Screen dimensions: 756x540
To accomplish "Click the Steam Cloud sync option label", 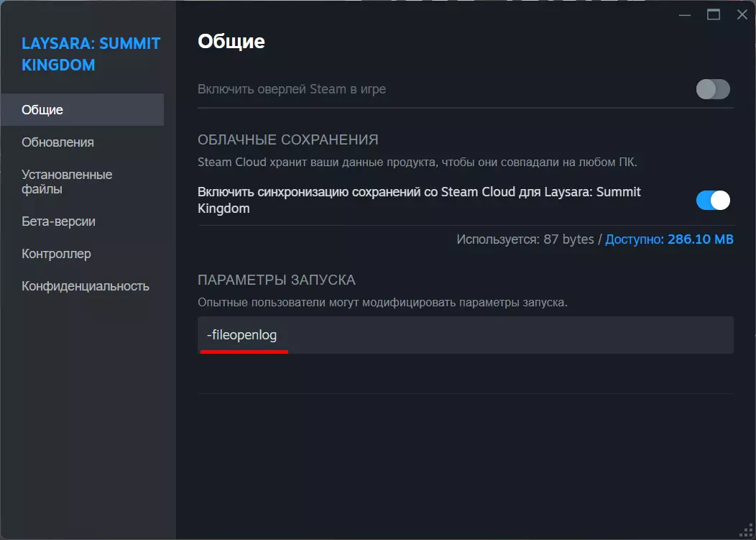I will [419, 200].
